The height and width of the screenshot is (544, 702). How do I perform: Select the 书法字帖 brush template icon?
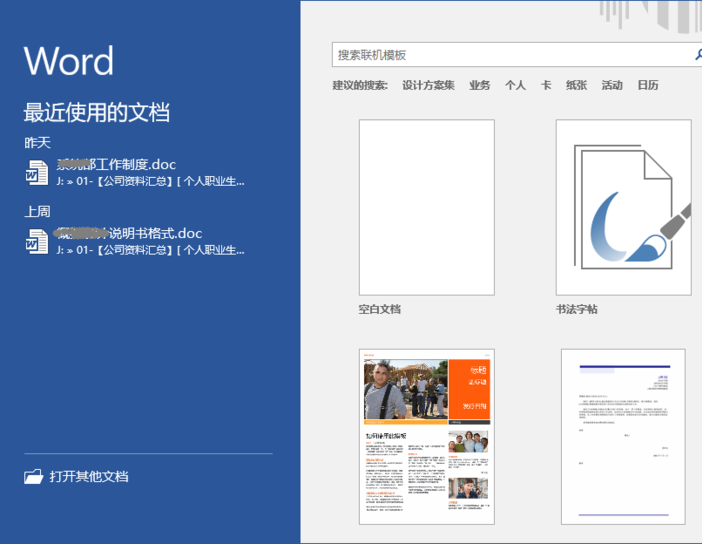pyautogui.click(x=623, y=207)
